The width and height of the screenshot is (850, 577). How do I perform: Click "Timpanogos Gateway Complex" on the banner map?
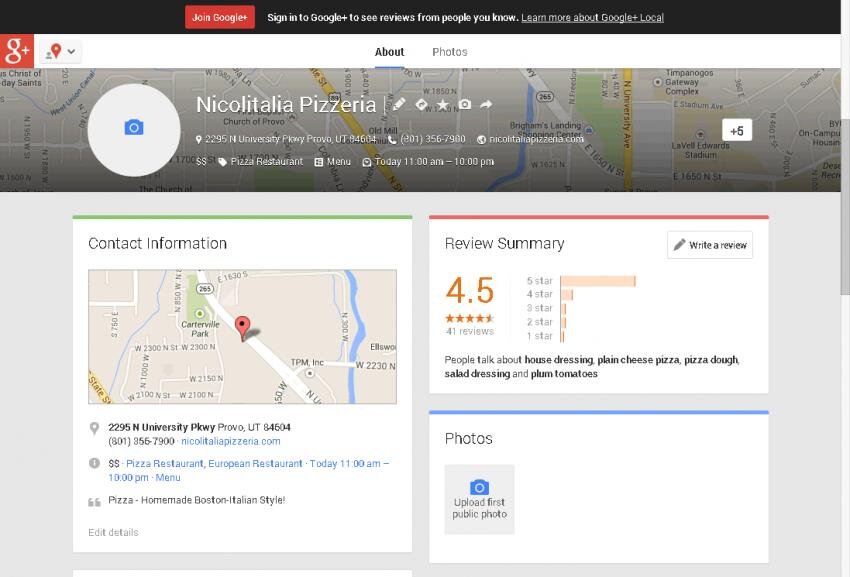point(689,82)
